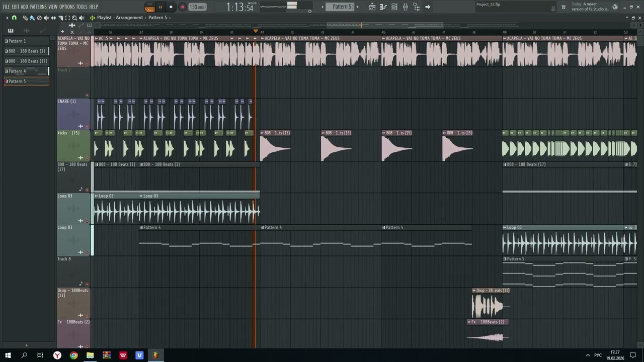
Task: Switch to Pattern mode
Action: pyautogui.click(x=149, y=5)
